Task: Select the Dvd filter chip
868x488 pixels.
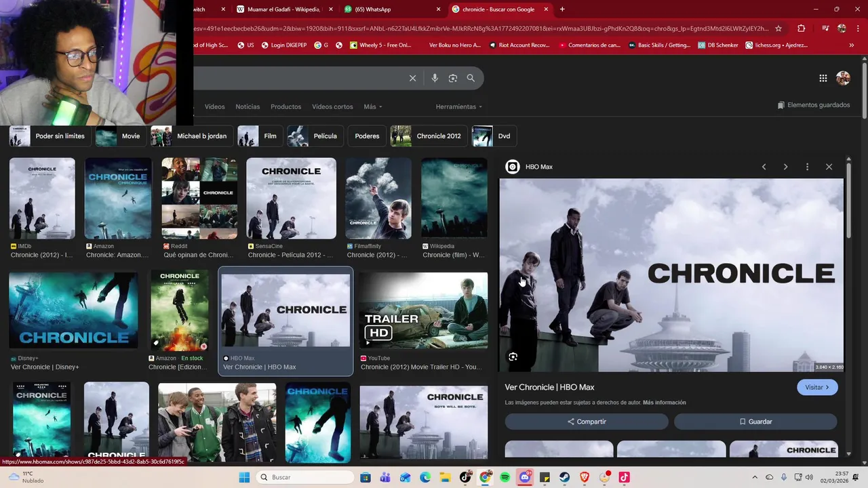Action: (x=494, y=136)
